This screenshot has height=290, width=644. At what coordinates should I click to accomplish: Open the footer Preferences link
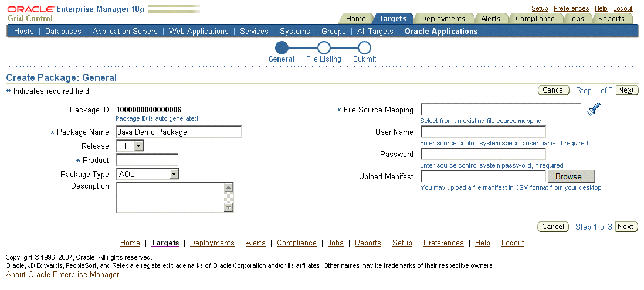pyautogui.click(x=443, y=243)
